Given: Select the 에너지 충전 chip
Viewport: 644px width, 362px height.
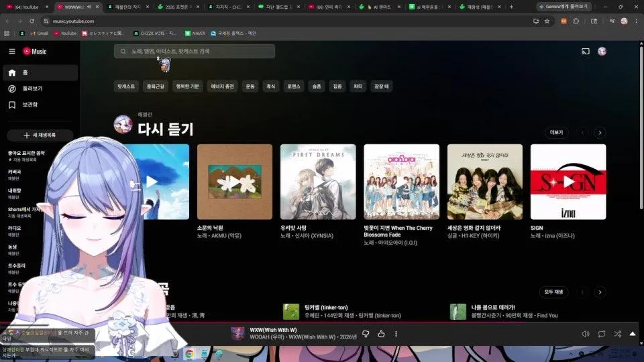Looking at the screenshot, I should [x=222, y=86].
